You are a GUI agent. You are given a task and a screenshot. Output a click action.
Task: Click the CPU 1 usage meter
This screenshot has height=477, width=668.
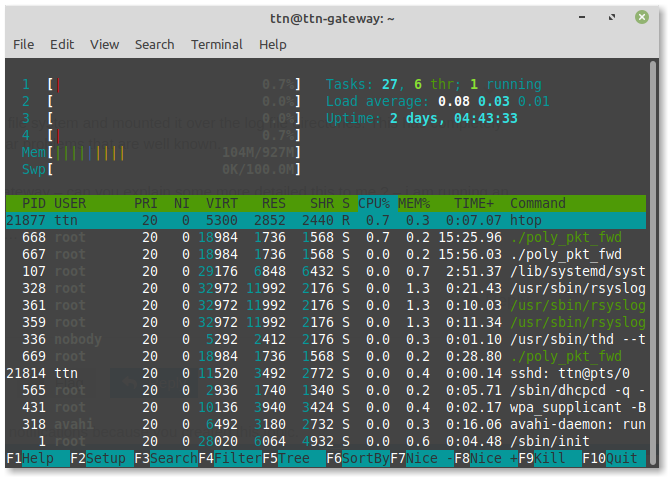(161, 84)
